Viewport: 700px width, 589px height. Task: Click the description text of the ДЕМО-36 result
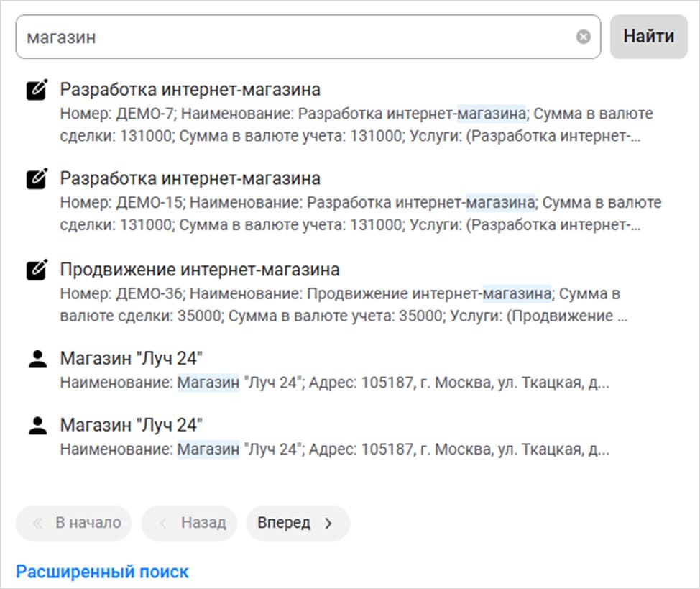pos(342,305)
